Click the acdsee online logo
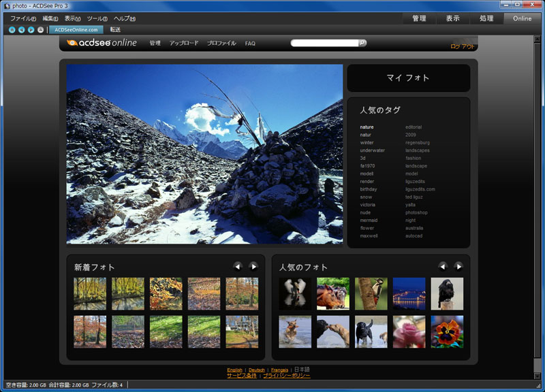This screenshot has height=392, width=545. [x=102, y=43]
